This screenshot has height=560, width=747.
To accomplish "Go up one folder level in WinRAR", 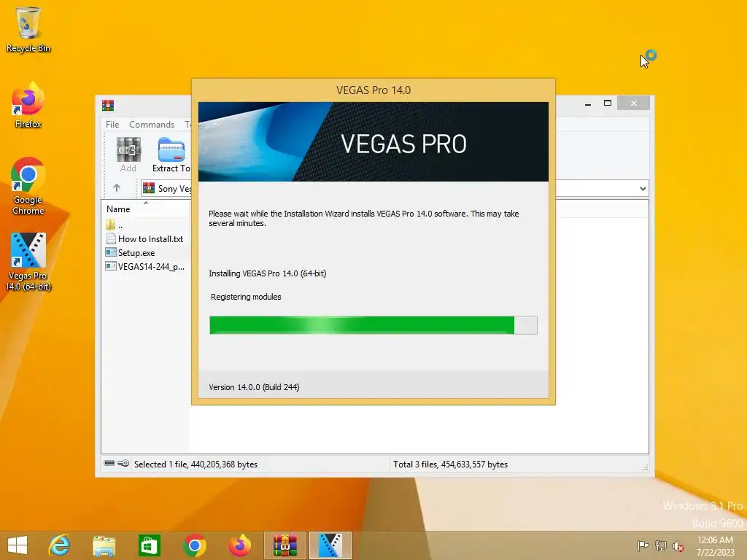I will point(117,188).
